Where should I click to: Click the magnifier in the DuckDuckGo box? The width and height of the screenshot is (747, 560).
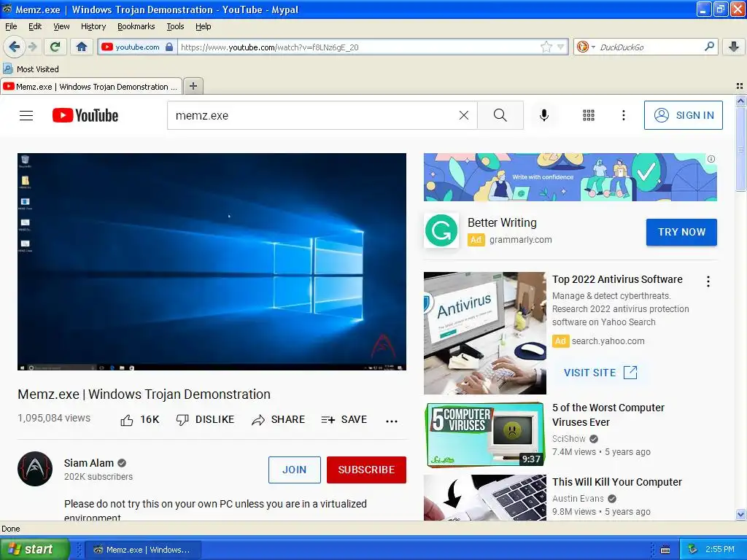(x=709, y=46)
